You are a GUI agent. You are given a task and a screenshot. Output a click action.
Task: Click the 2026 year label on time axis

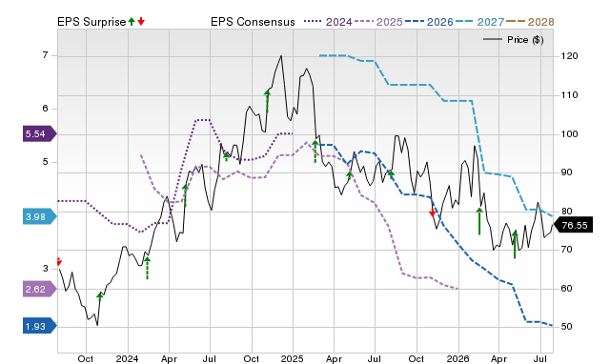click(x=457, y=358)
